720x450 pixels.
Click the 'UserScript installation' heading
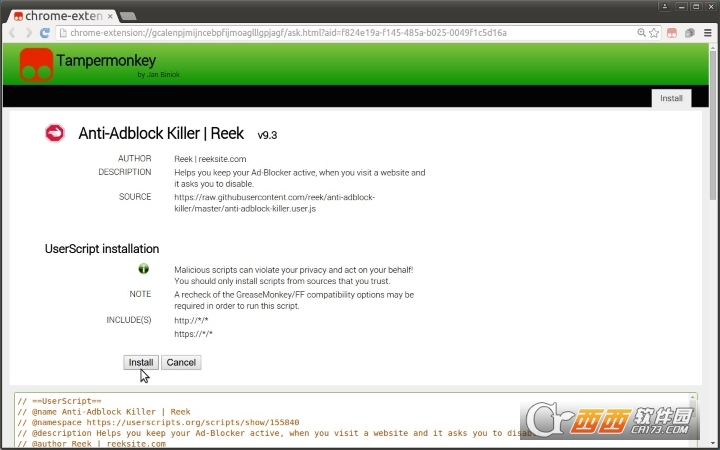102,249
